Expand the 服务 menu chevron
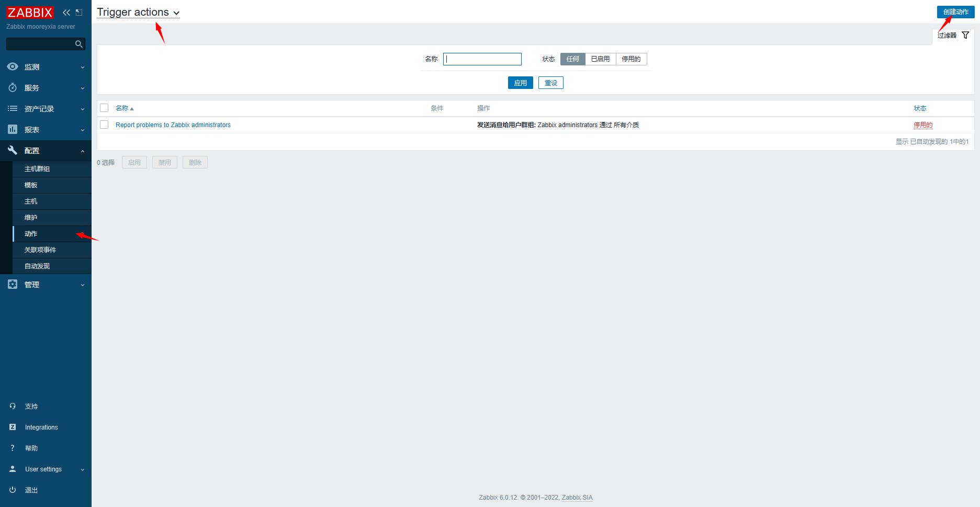980x507 pixels. pyautogui.click(x=83, y=88)
